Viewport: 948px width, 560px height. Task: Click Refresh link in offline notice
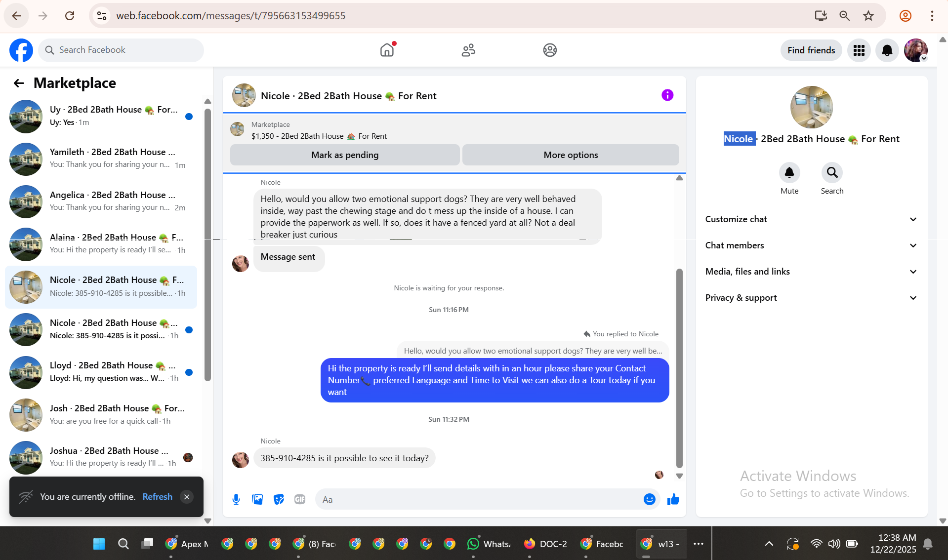158,497
